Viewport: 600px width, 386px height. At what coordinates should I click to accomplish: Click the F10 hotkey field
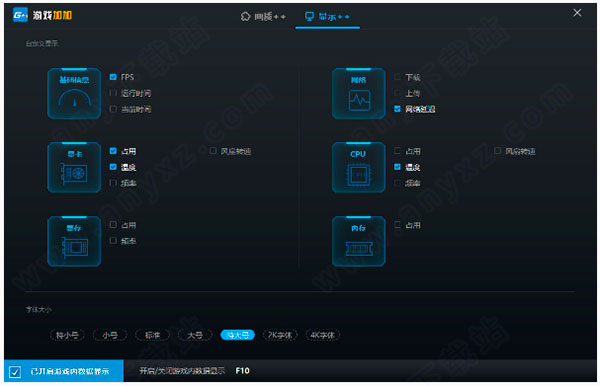coord(243,371)
